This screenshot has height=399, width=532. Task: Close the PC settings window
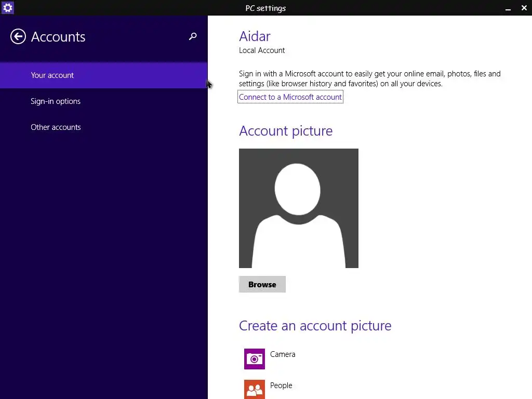pos(524,8)
